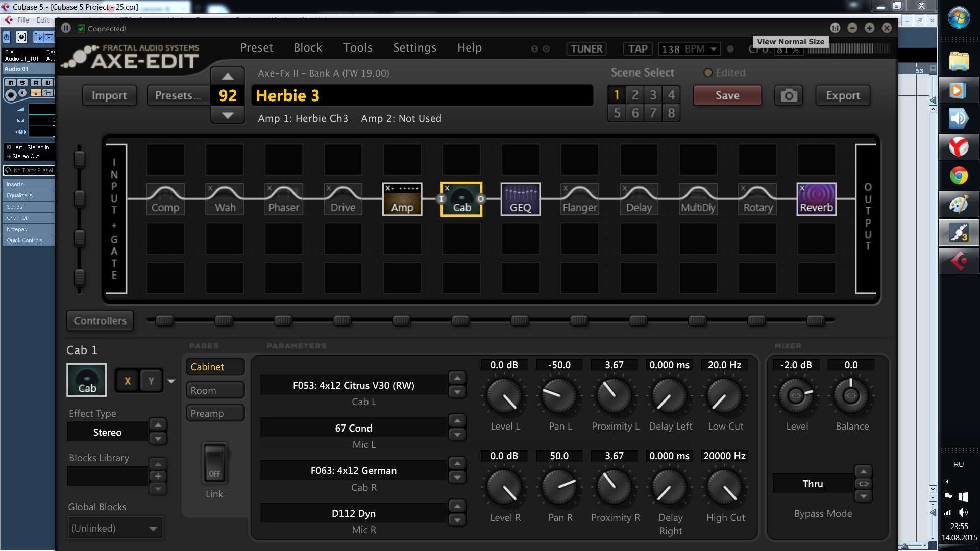Viewport: 980px width, 551px height.
Task: Step Mic L selection down
Action: click(x=457, y=435)
